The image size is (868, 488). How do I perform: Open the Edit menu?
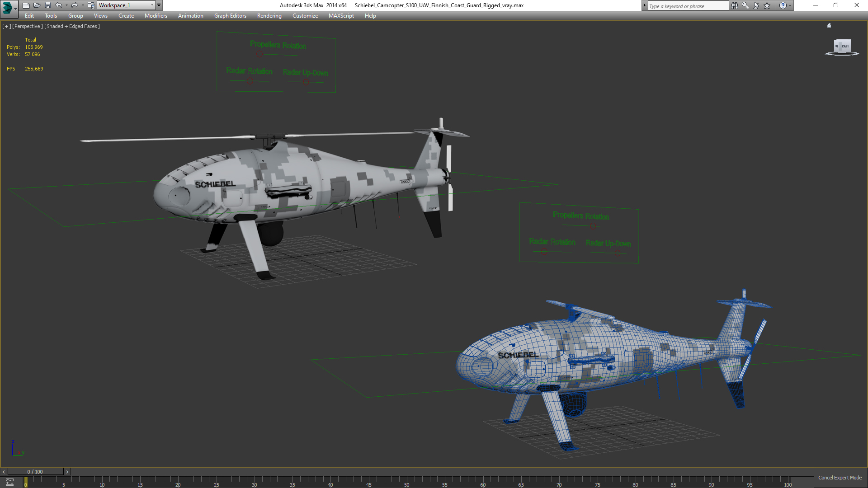click(29, 16)
